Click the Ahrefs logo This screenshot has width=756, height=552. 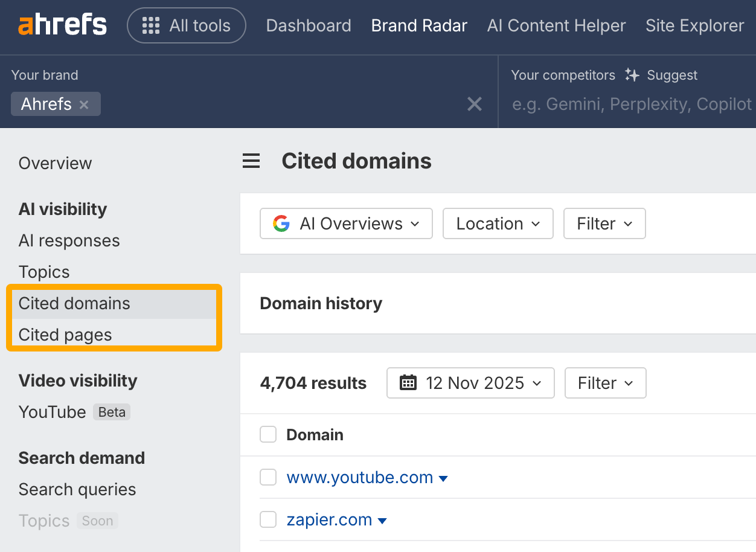coord(62,25)
